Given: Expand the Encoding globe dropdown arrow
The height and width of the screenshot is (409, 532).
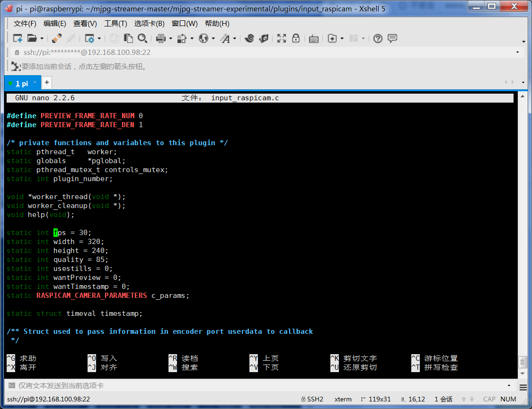Looking at the screenshot, I should click(213, 39).
